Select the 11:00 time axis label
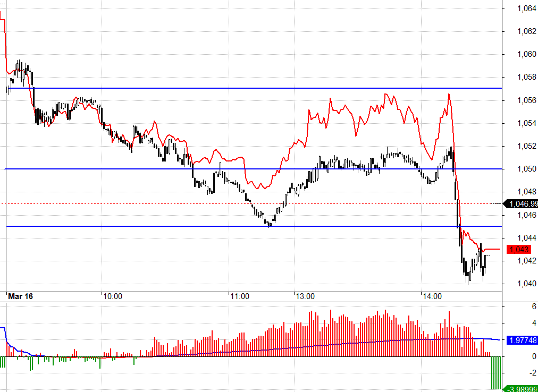 (240, 296)
